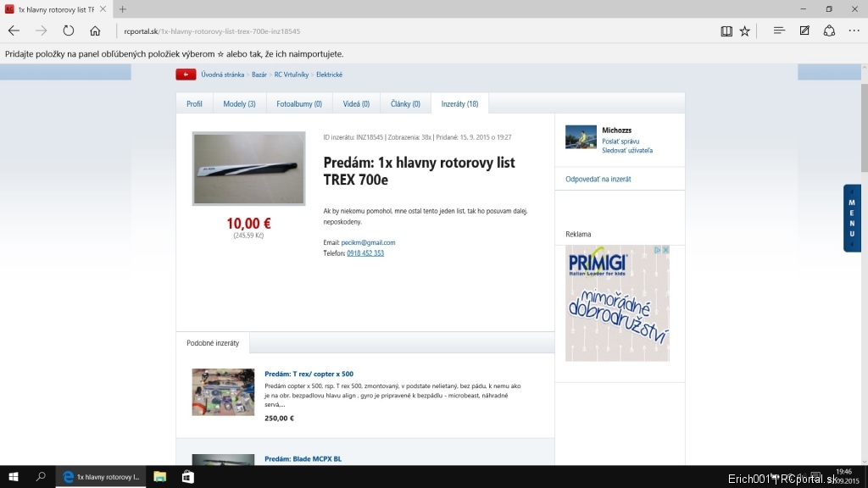Go back to the previous page
The image size is (868, 488).
[x=14, y=31]
